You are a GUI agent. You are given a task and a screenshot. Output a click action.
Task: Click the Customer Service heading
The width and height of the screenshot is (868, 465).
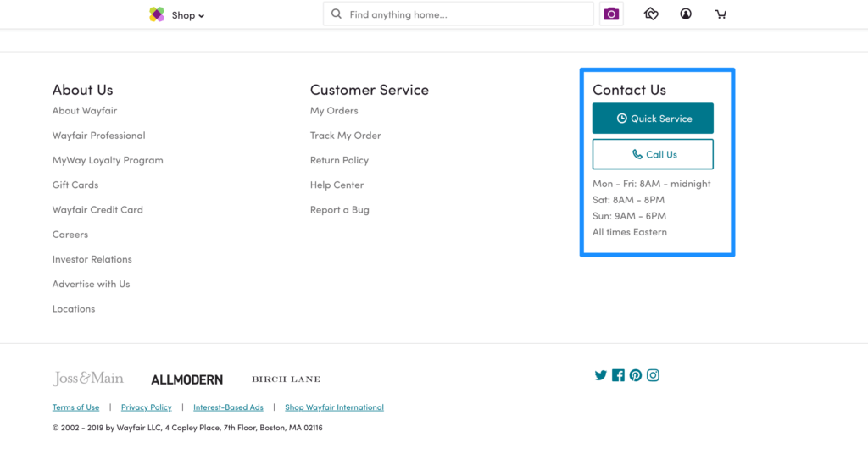point(370,90)
